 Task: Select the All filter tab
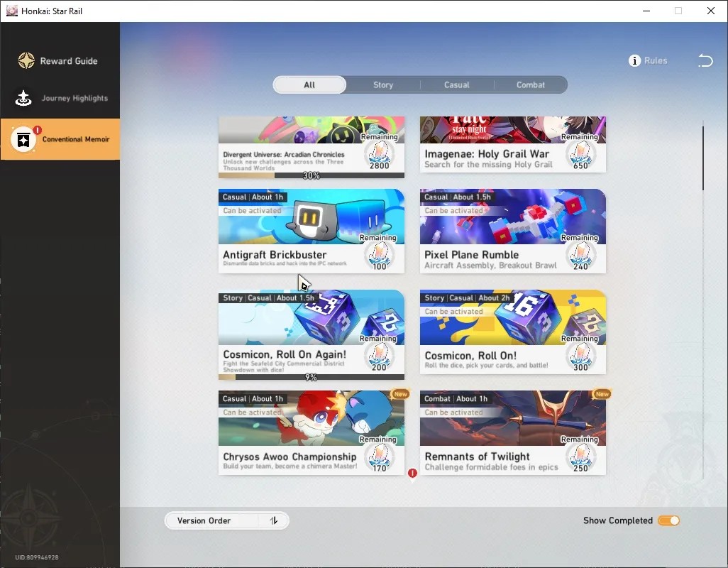309,85
